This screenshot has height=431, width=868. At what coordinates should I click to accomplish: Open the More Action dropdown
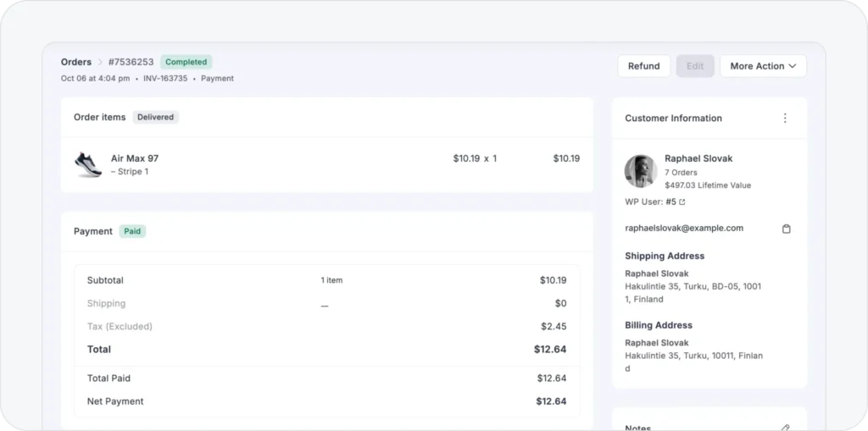[763, 66]
